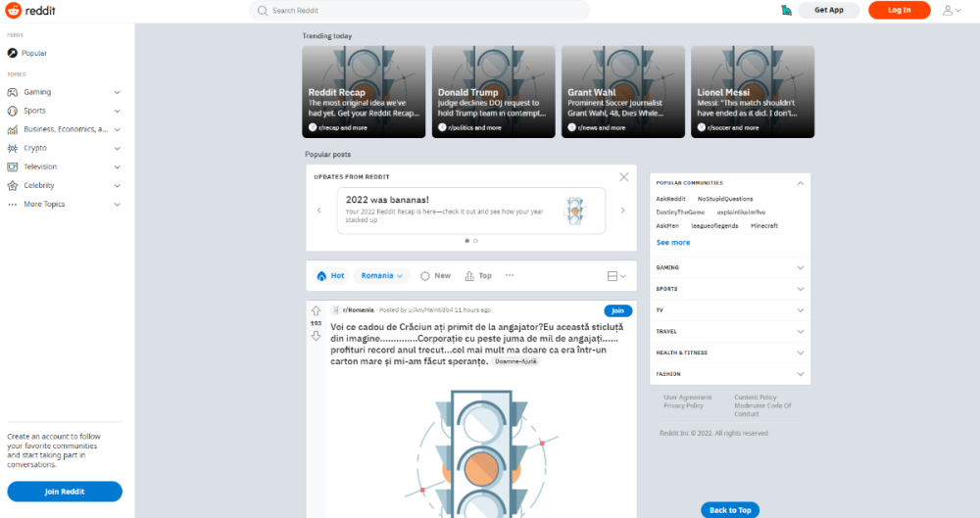Viewport: 980px width, 518px height.
Task: Open the post layout view dropdown
Action: point(616,276)
